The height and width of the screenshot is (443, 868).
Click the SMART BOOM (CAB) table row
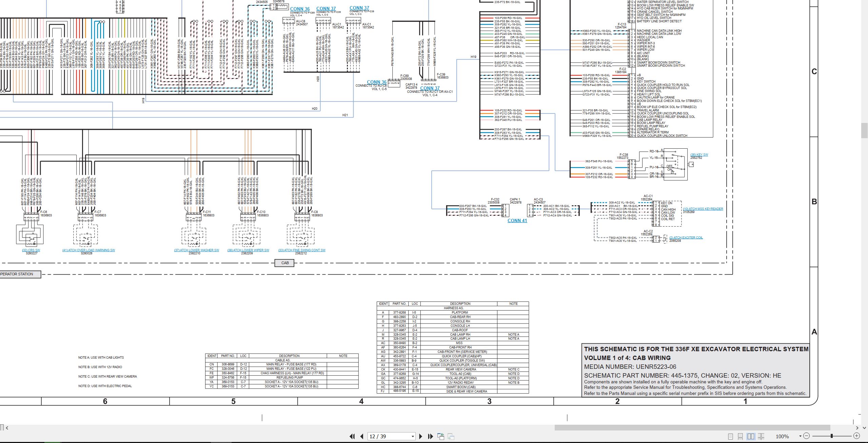click(453, 387)
